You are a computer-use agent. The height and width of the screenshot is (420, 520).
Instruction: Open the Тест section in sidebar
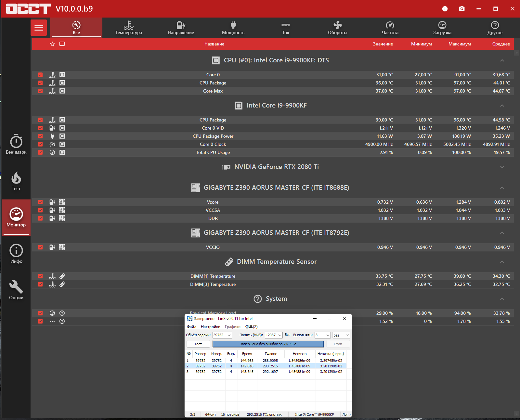click(x=16, y=181)
